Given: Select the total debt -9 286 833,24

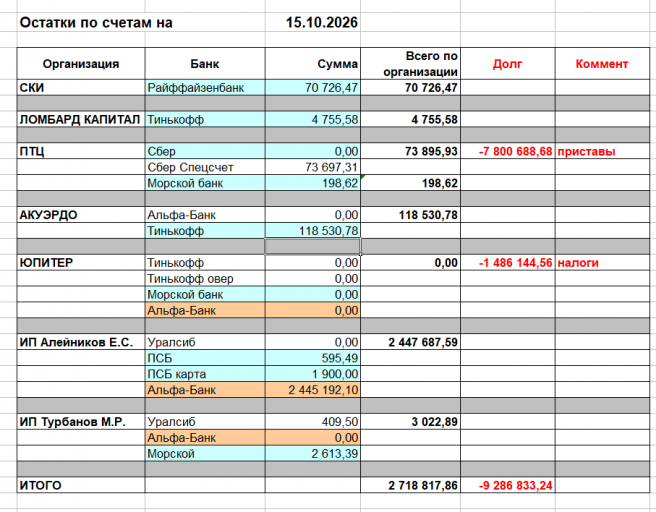Looking at the screenshot, I should tap(508, 485).
